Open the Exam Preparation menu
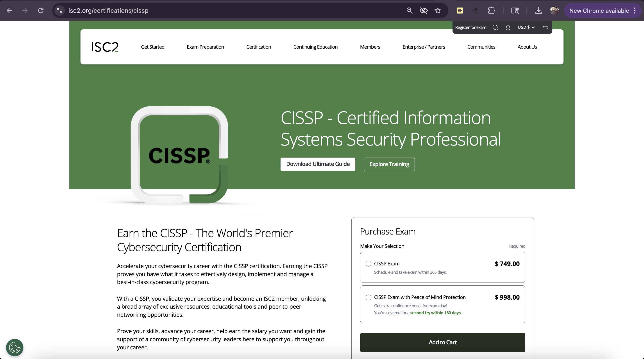Image resolution: width=644 pixels, height=359 pixels. pyautogui.click(x=205, y=47)
